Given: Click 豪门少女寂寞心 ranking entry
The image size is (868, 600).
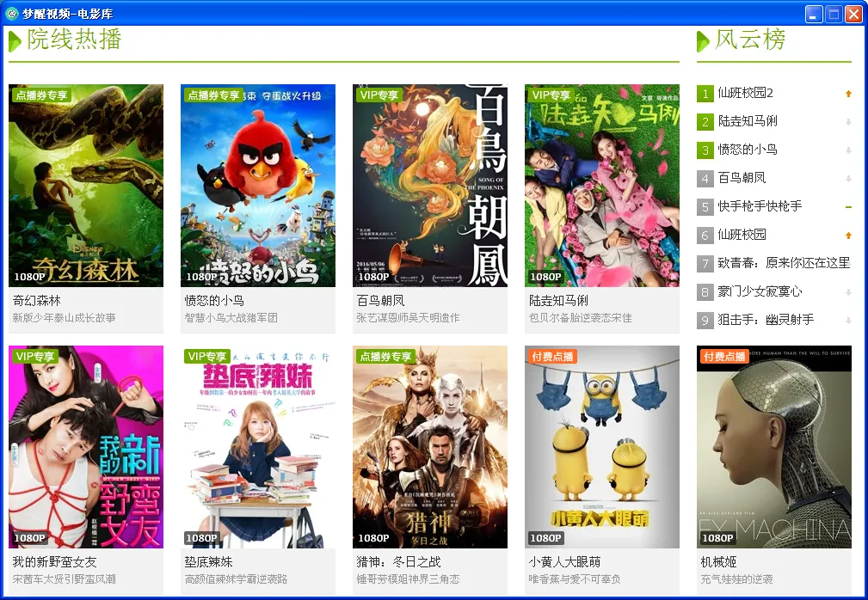Looking at the screenshot, I should coord(760,291).
